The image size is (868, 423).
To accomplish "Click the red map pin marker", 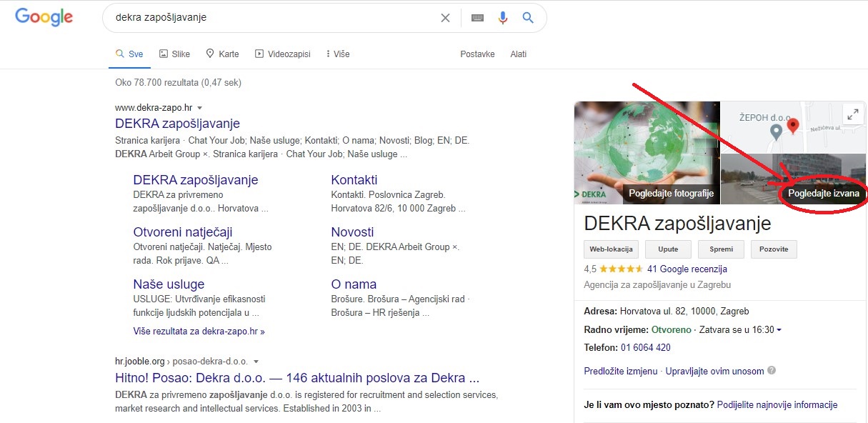I will click(x=792, y=126).
